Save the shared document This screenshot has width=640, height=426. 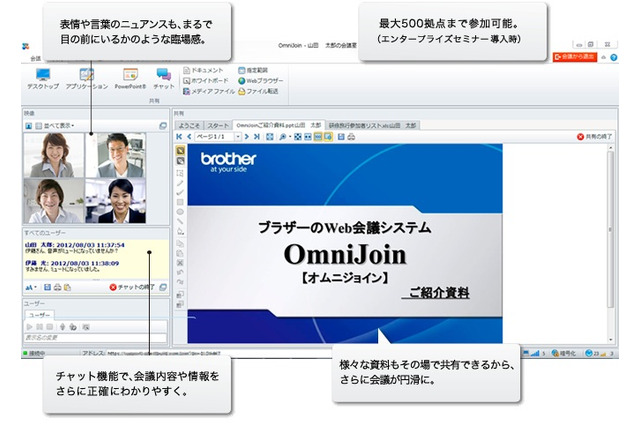pos(341,137)
